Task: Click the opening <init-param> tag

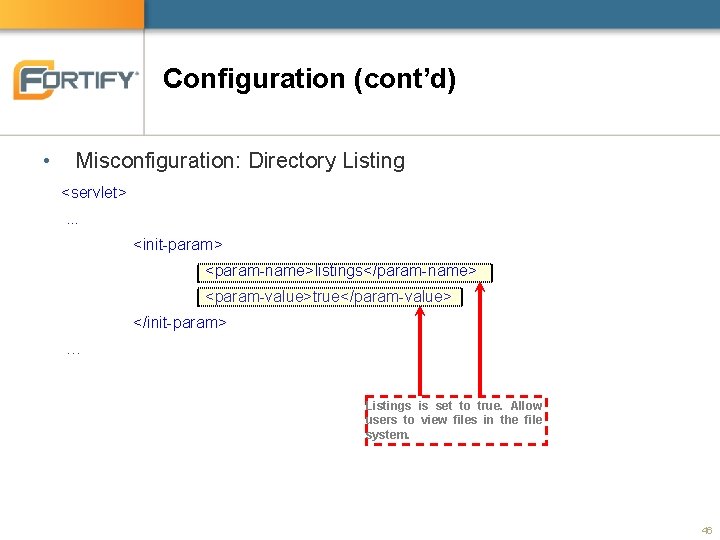Action: [x=178, y=244]
